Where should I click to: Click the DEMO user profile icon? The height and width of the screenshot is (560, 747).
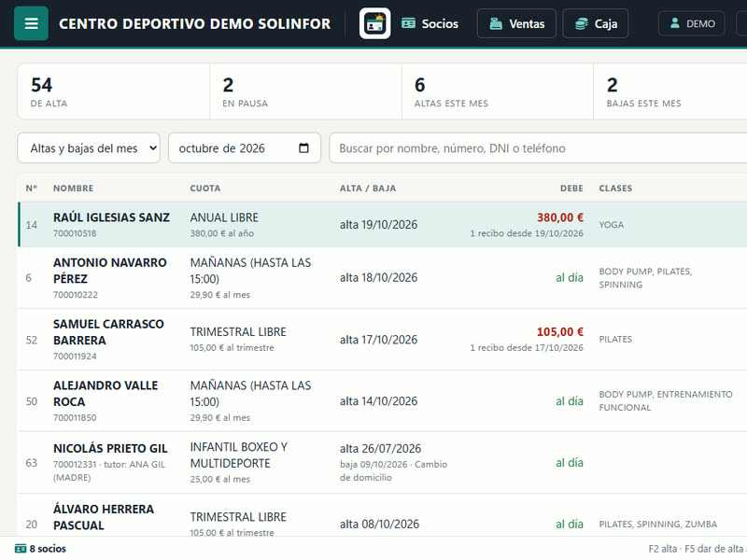[674, 22]
